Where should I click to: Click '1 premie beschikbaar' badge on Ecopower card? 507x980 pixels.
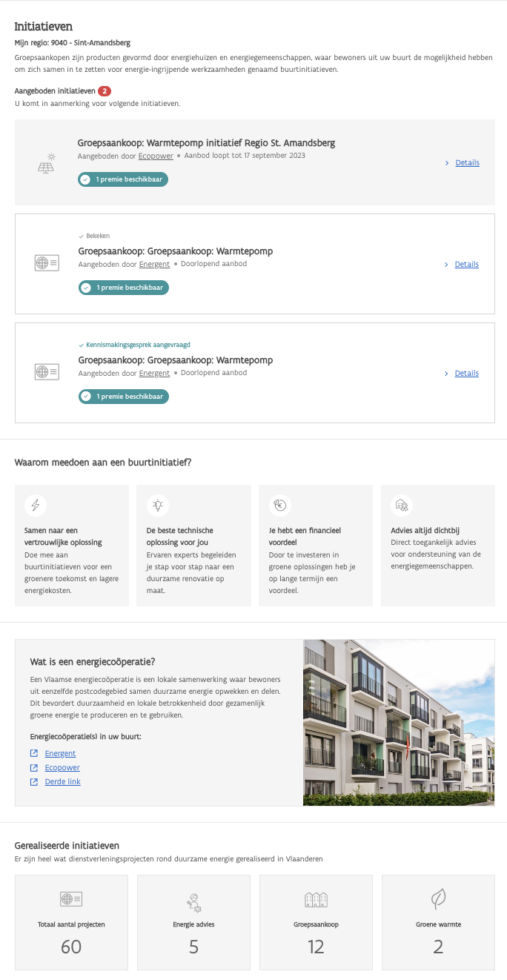tap(123, 179)
